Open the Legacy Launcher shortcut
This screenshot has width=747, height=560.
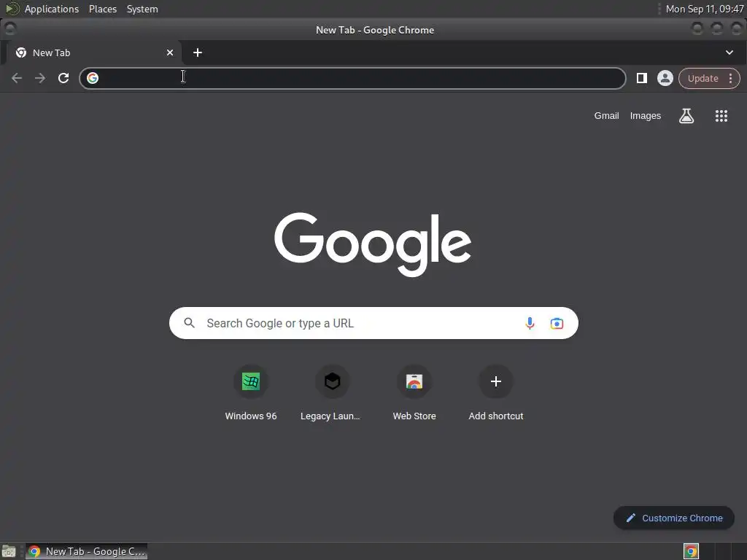coord(332,393)
